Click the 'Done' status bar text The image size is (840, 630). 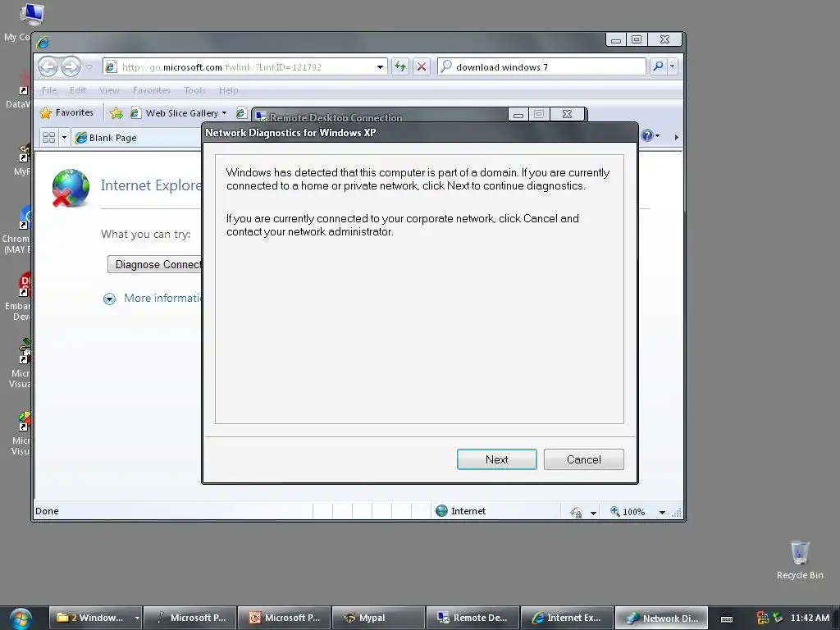pyautogui.click(x=47, y=511)
